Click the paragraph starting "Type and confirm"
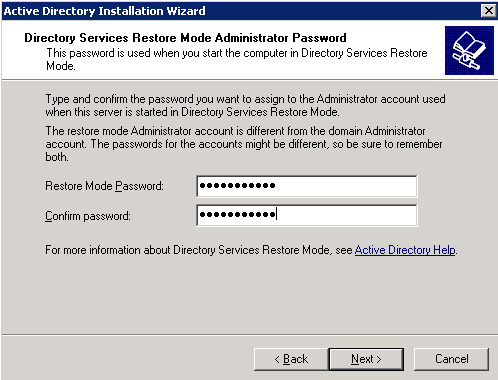Image resolution: width=498 pixels, height=380 pixels. 245,105
